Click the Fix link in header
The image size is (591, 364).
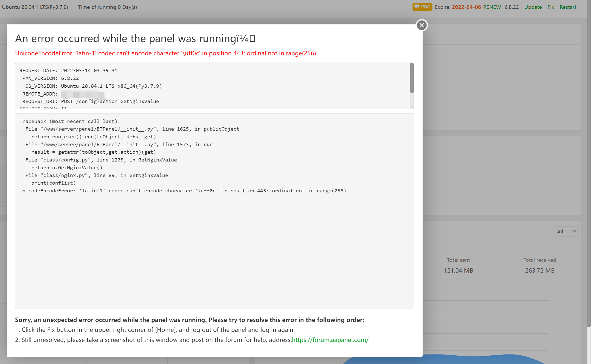550,7
